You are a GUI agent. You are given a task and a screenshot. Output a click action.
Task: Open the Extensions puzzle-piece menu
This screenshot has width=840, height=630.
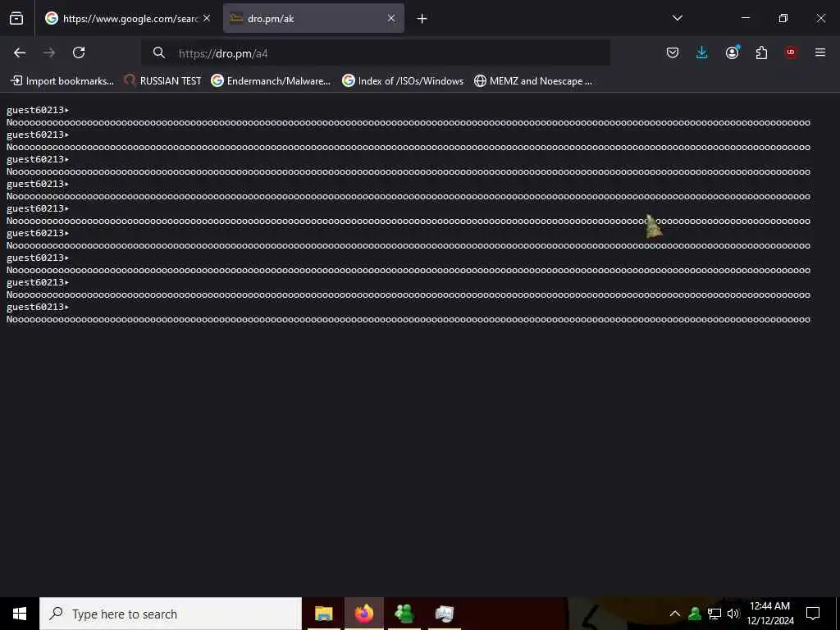761,52
